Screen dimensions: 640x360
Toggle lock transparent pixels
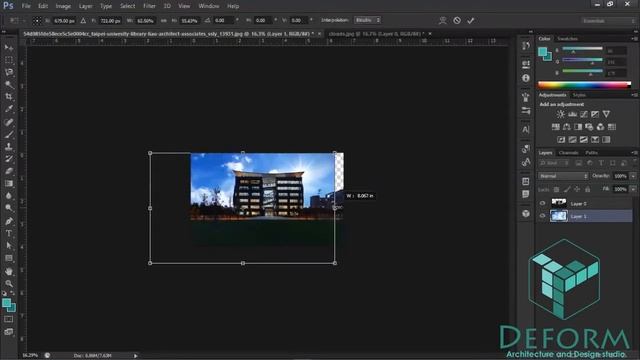coord(556,189)
